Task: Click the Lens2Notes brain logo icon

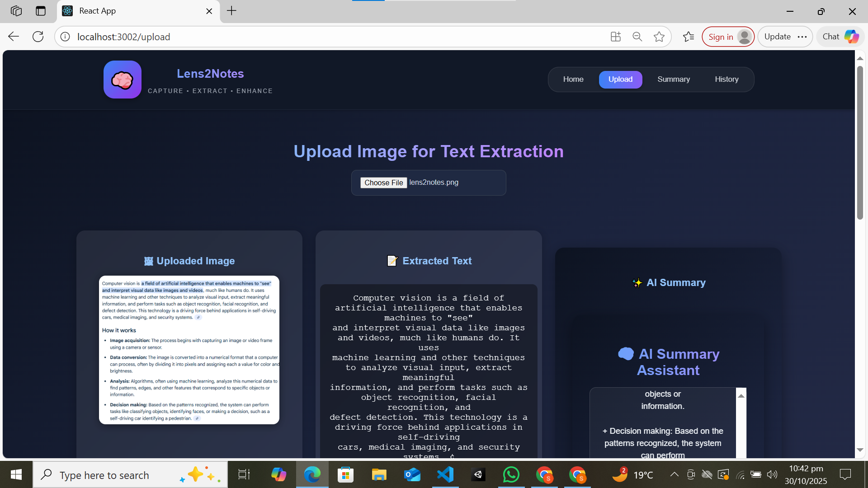Action: pos(122,80)
